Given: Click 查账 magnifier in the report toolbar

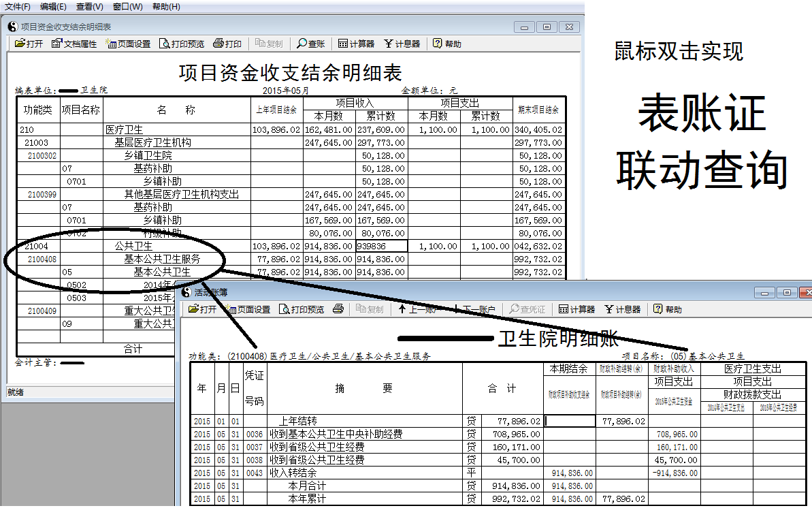Looking at the screenshot, I should pyautogui.click(x=311, y=44).
